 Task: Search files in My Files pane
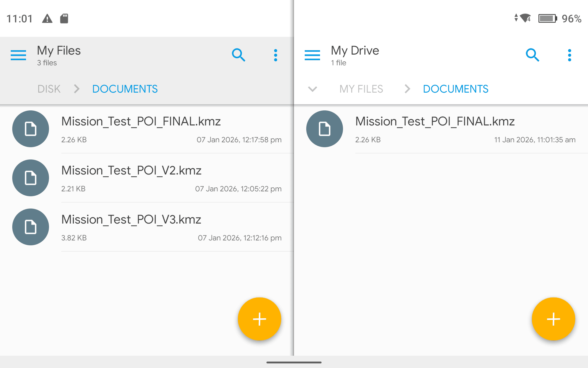(239, 55)
